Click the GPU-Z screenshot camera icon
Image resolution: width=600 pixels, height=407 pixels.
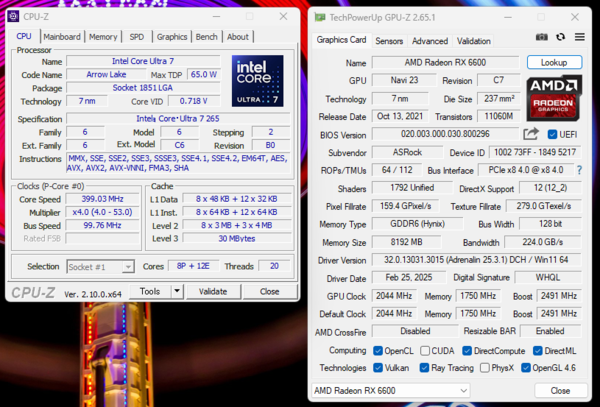click(x=541, y=37)
